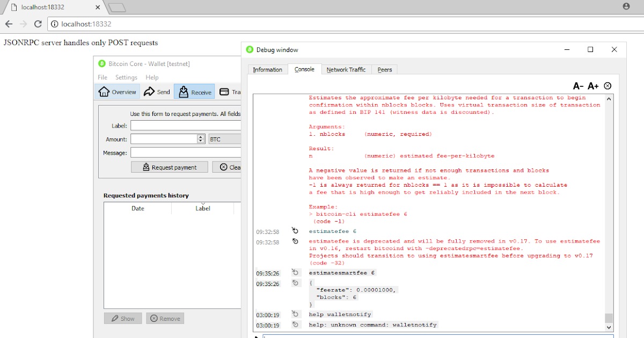Screen dimensions: 644x338
Task: Open the Help menu in Bitcoin Core
Action: coord(152,78)
